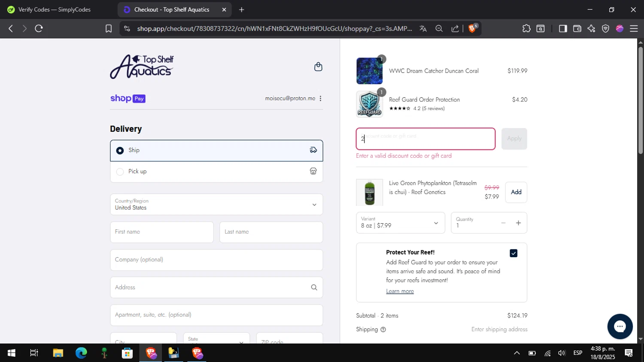Open the State dropdown

pyautogui.click(x=216, y=338)
